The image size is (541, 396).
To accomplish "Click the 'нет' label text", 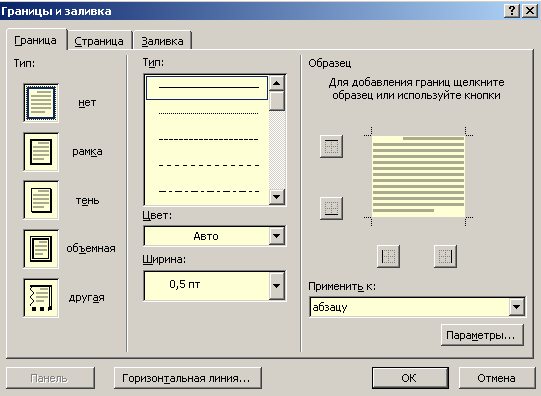I will point(87,102).
